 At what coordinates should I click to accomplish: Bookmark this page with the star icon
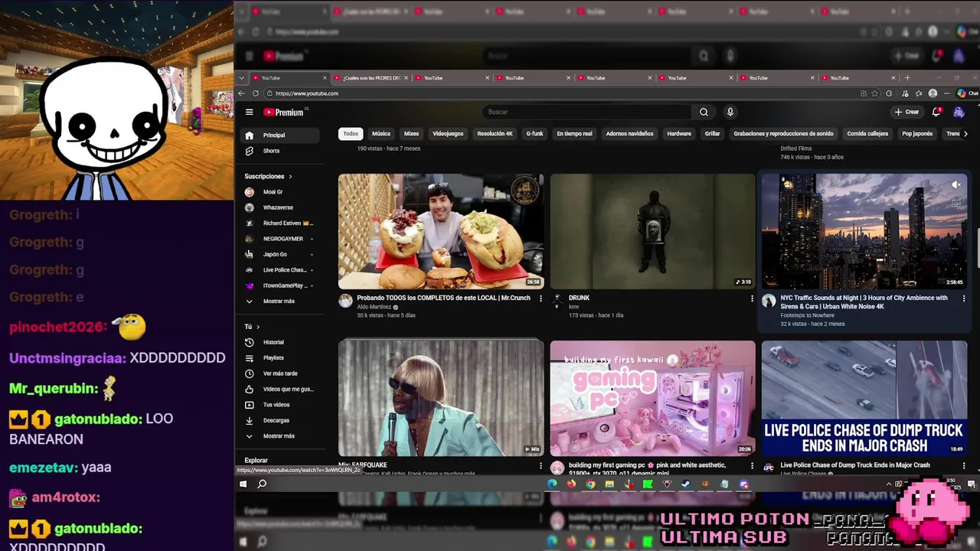(x=875, y=93)
